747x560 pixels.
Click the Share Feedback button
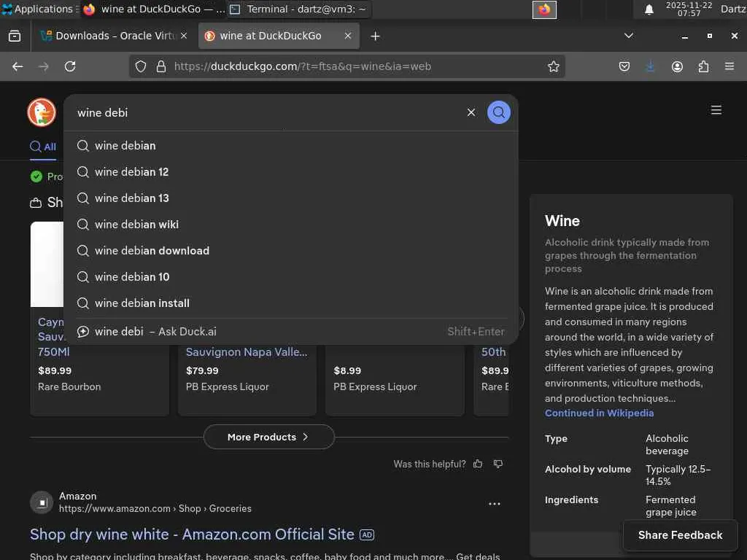680,535
